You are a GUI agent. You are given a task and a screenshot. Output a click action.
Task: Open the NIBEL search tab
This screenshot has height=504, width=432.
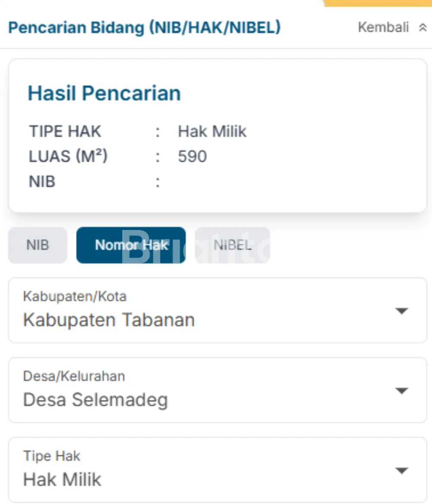point(232,245)
